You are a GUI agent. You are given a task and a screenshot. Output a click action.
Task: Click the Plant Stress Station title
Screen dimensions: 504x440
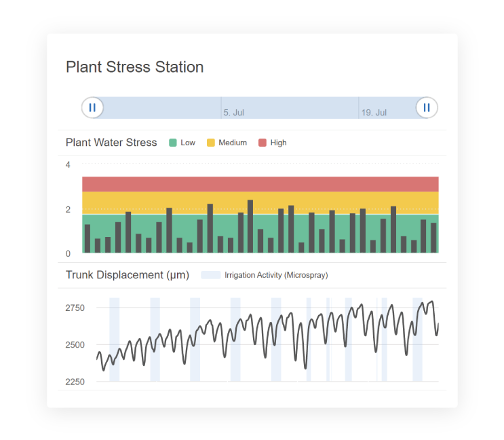134,67
